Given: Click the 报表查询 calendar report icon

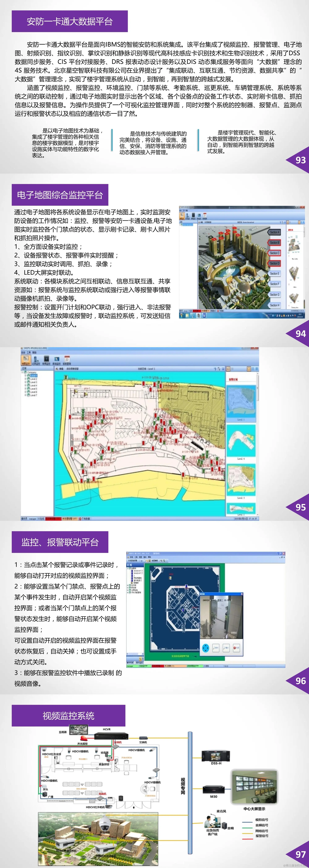Looking at the screenshot, I should [67, 360].
